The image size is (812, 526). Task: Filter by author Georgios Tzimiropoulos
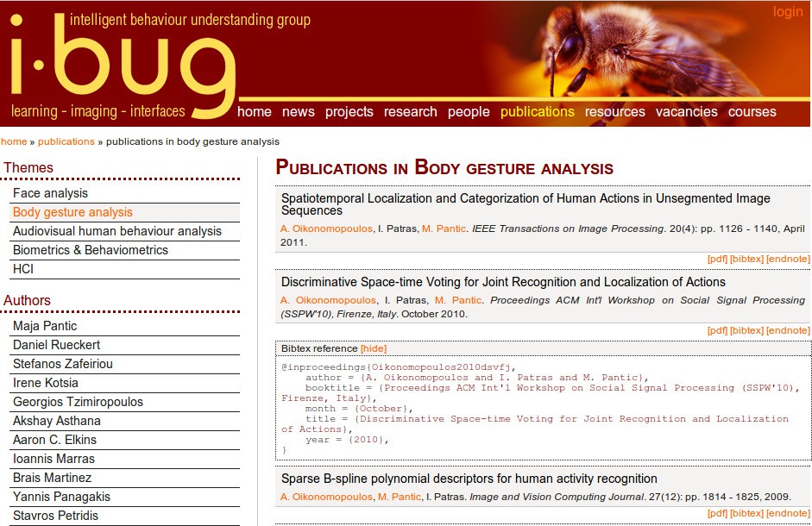point(124,402)
